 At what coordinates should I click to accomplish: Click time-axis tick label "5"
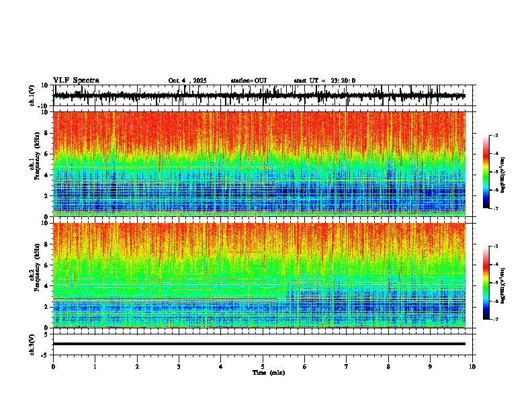(x=263, y=367)
